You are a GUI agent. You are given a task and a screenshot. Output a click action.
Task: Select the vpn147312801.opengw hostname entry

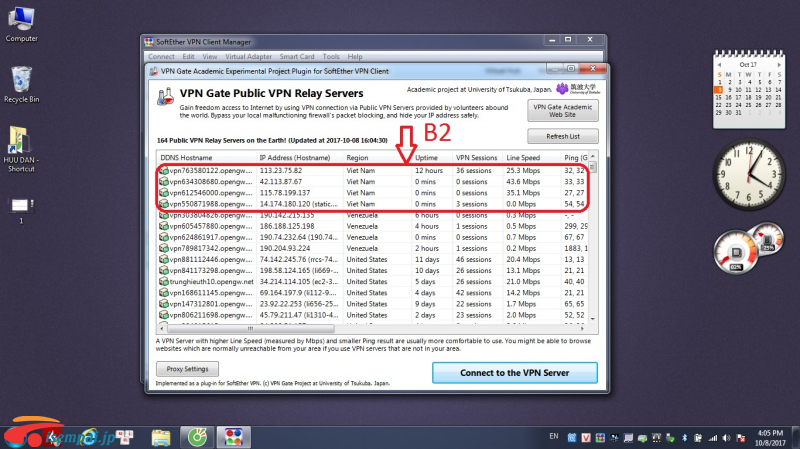[x=211, y=304]
